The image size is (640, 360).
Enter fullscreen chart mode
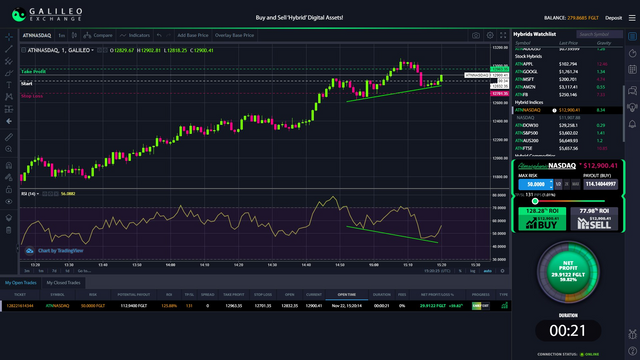pos(503,36)
